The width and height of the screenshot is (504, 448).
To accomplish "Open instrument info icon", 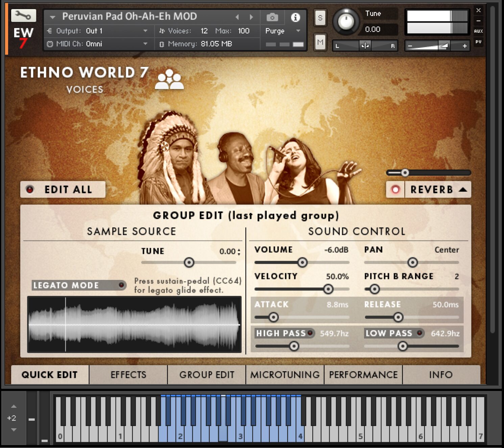I will 295,17.
